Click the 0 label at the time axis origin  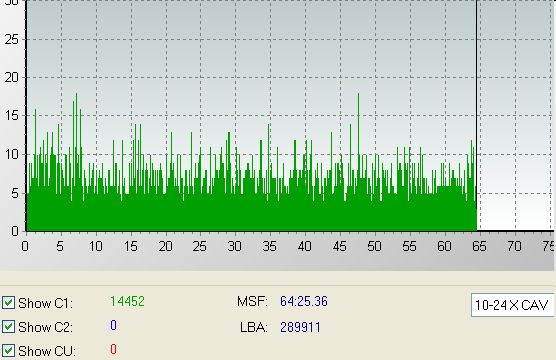click(x=25, y=246)
